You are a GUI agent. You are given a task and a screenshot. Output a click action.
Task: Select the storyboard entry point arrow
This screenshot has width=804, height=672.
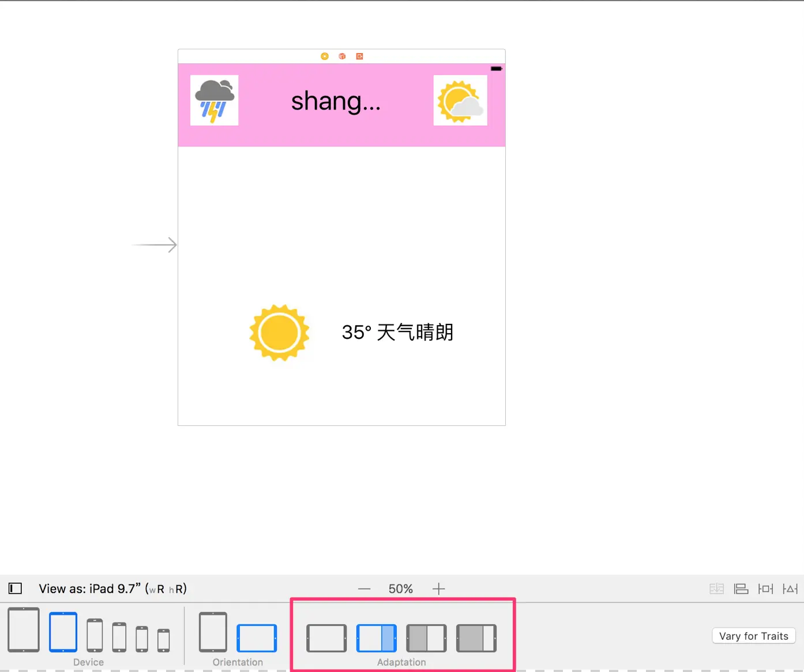pyautogui.click(x=154, y=245)
